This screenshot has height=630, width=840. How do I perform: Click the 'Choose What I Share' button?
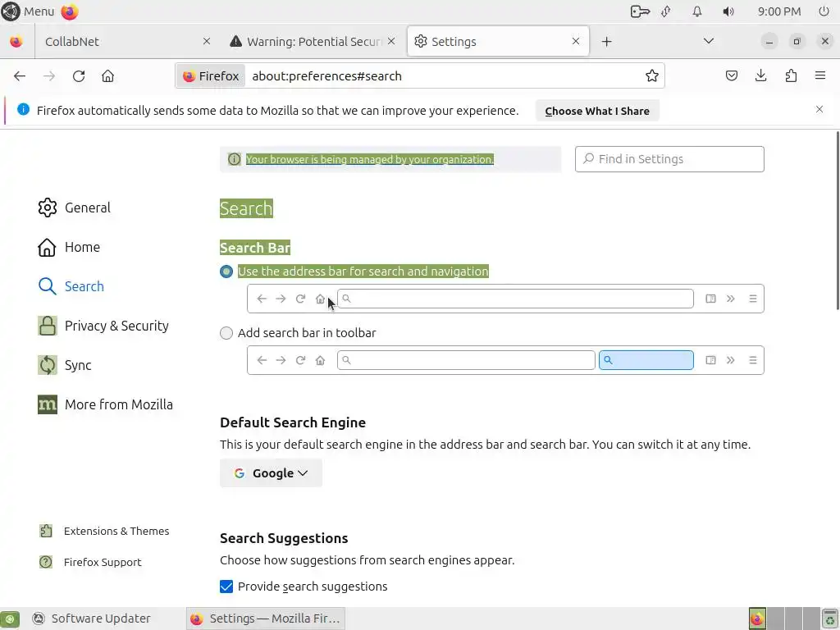click(x=596, y=111)
